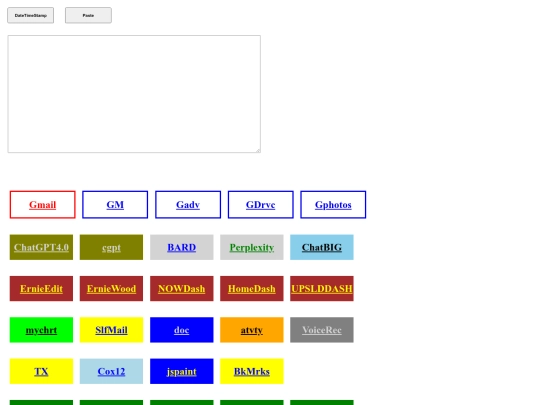
Task: Visit the NOWDash link
Action: [x=181, y=289]
